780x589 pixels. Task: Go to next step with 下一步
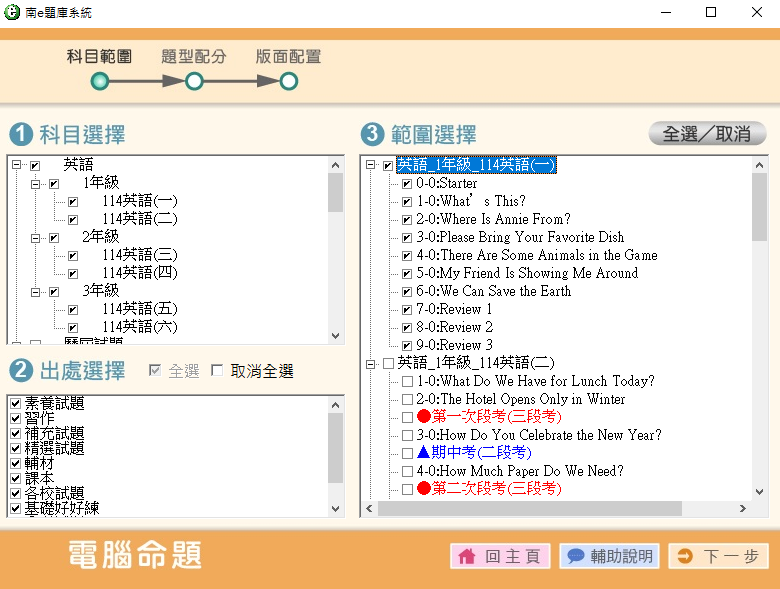coord(717,556)
